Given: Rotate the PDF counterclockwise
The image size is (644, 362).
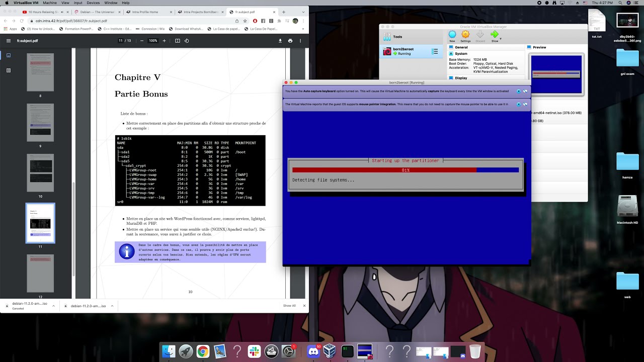Looking at the screenshot, I should [187, 41].
